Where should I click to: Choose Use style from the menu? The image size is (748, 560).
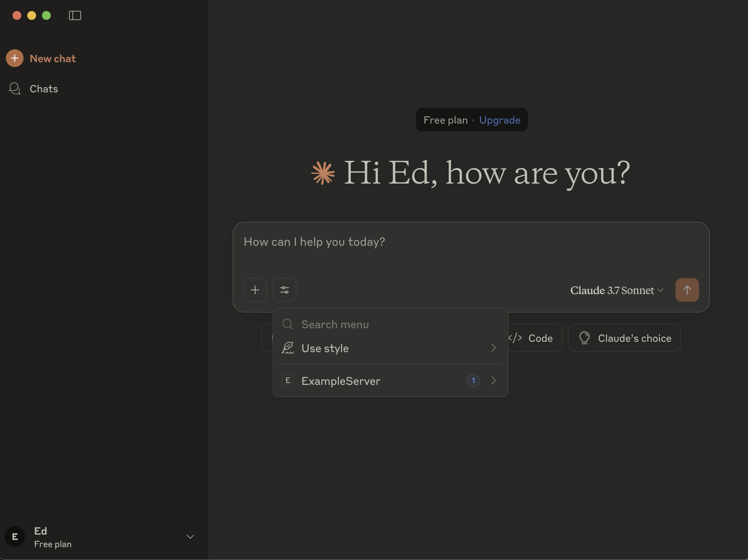(325, 348)
